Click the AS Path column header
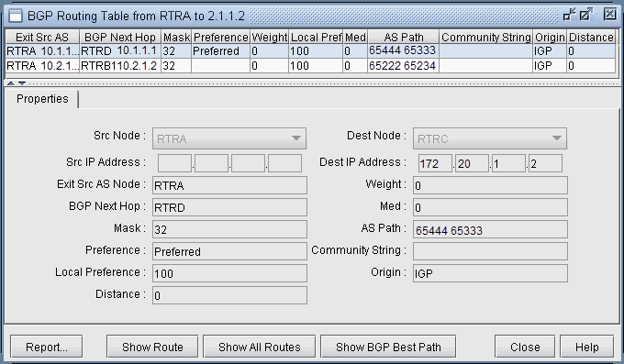The image size is (624, 364). [404, 37]
